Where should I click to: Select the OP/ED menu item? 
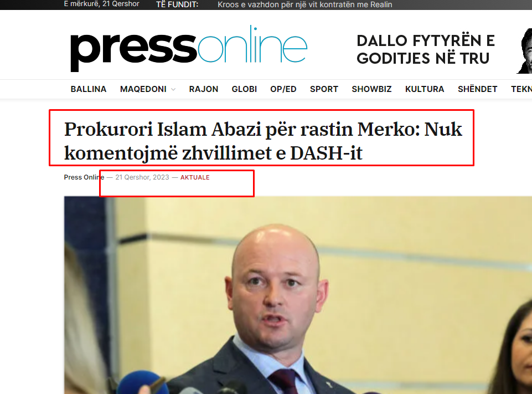(283, 89)
